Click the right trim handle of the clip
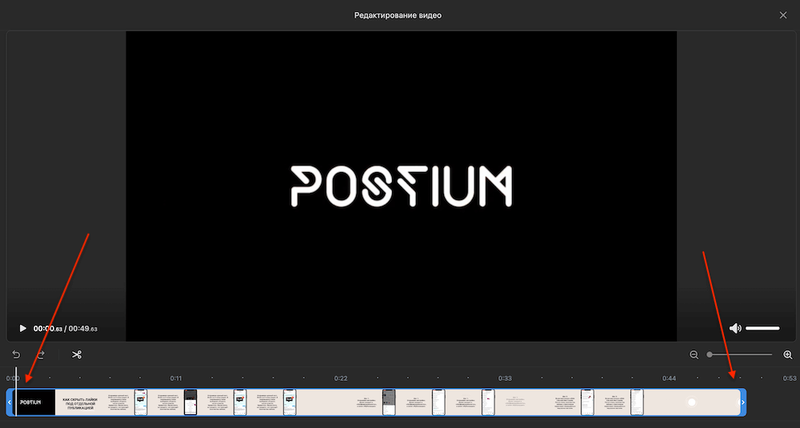Screen dimensions: 800x428 [x=743, y=402]
